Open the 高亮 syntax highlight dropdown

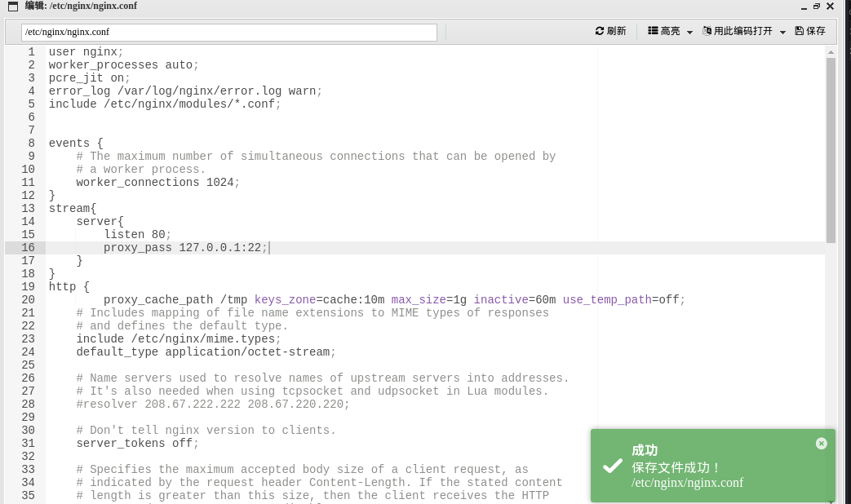tap(670, 31)
